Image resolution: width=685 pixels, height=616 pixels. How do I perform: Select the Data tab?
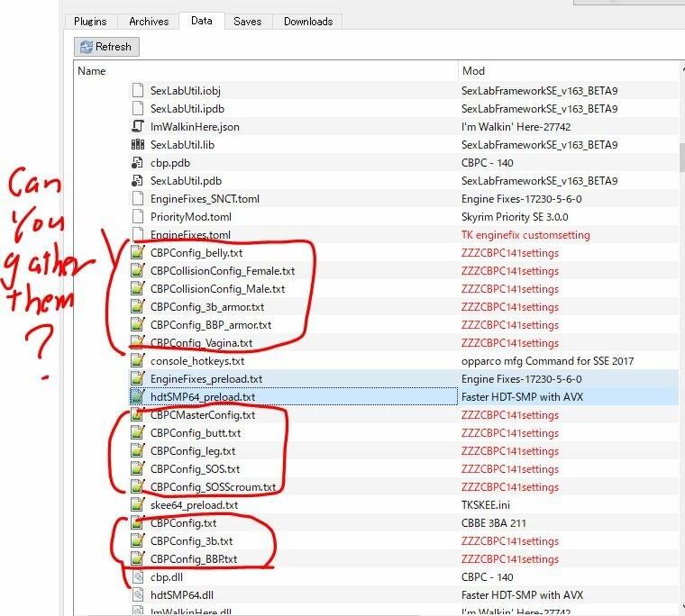point(202,21)
